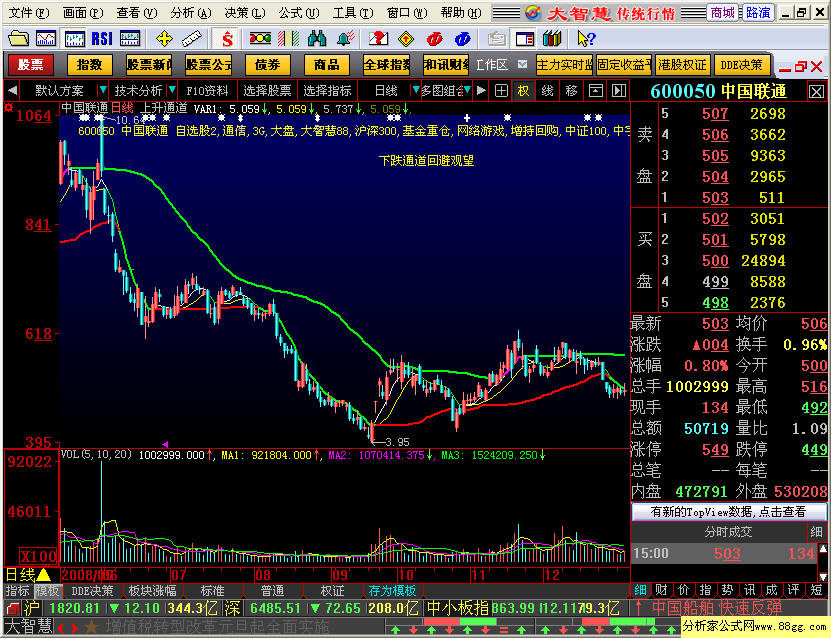831x638 pixels.
Task: Open the 分析(A) menu
Action: click(x=191, y=12)
